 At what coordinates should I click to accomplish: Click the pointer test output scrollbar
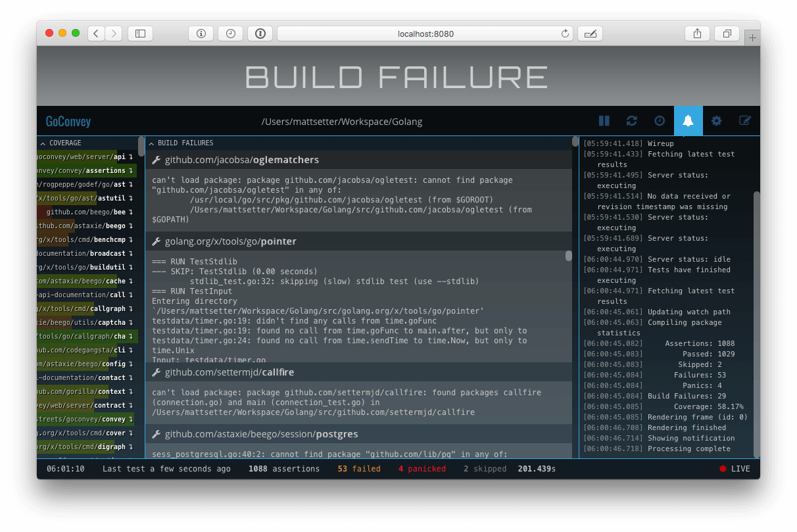click(x=568, y=256)
